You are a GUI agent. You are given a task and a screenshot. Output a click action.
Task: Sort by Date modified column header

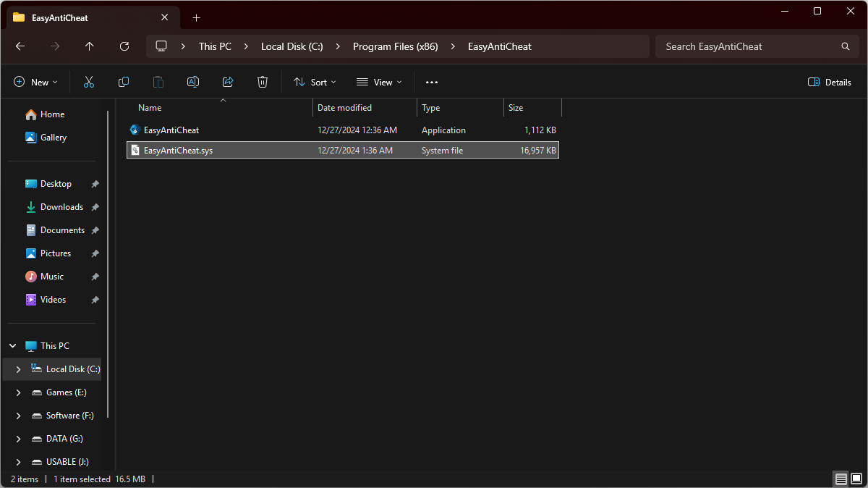tap(365, 108)
